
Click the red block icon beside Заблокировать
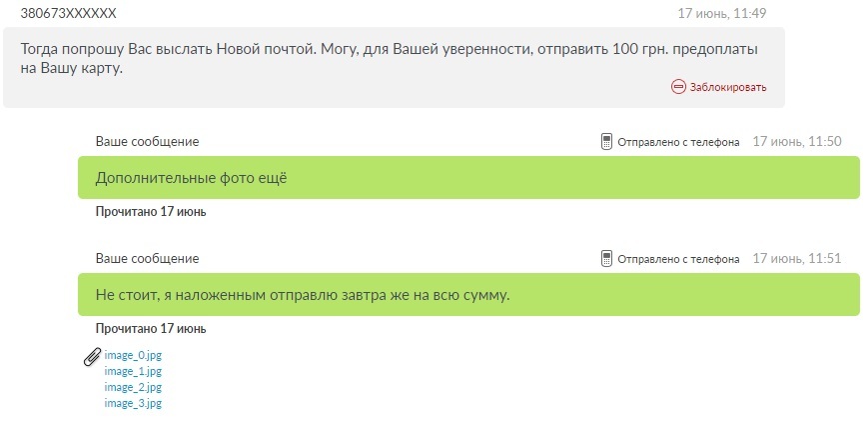(x=678, y=87)
